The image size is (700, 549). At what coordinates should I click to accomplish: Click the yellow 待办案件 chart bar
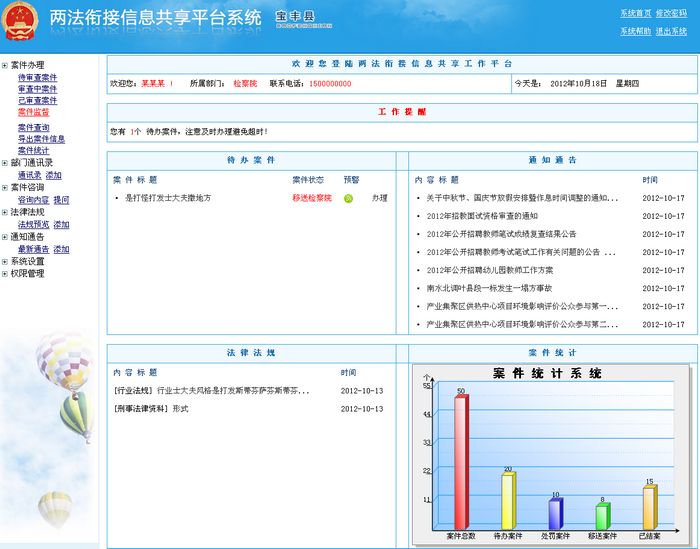pos(508,501)
